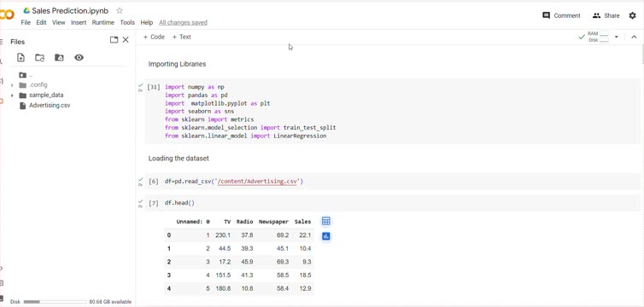The width and height of the screenshot is (644, 307).
Task: Open the Insert menu
Action: (79, 22)
